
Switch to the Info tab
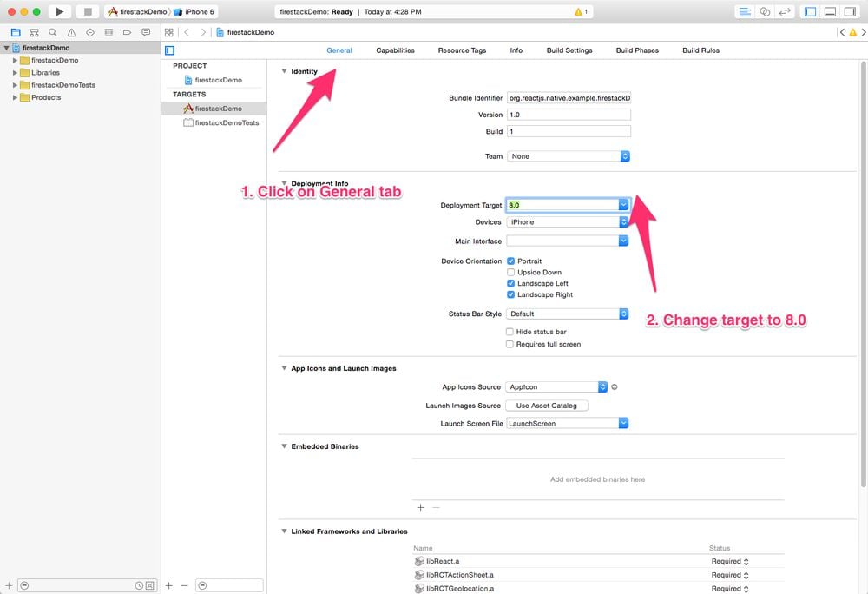pyautogui.click(x=516, y=50)
